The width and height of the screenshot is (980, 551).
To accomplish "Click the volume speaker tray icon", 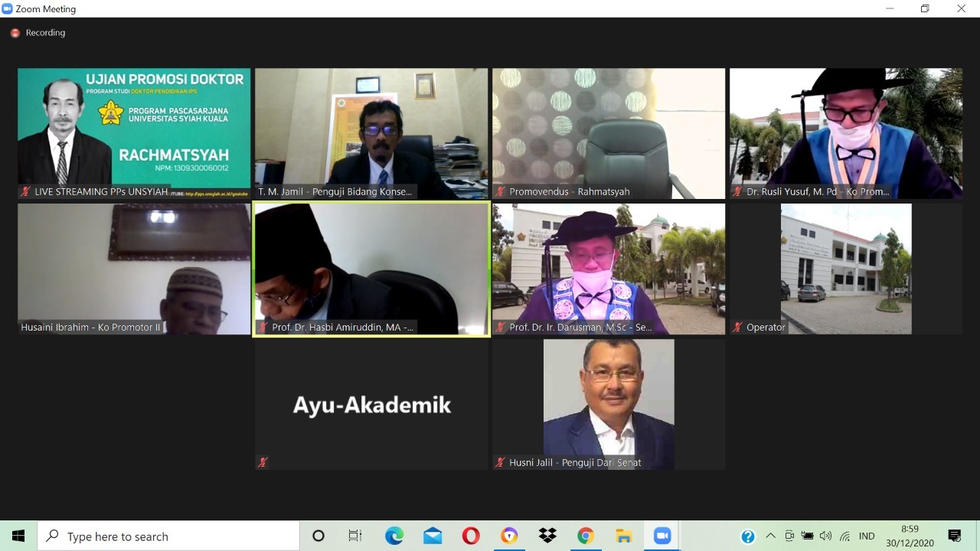I will [825, 536].
